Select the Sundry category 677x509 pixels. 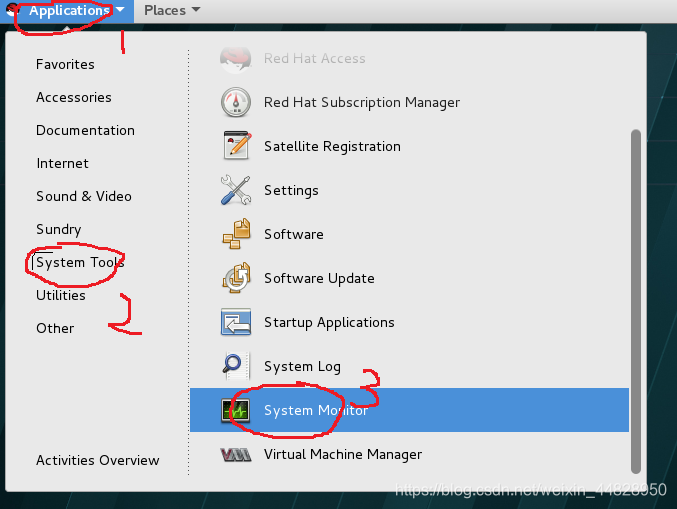coord(59,229)
